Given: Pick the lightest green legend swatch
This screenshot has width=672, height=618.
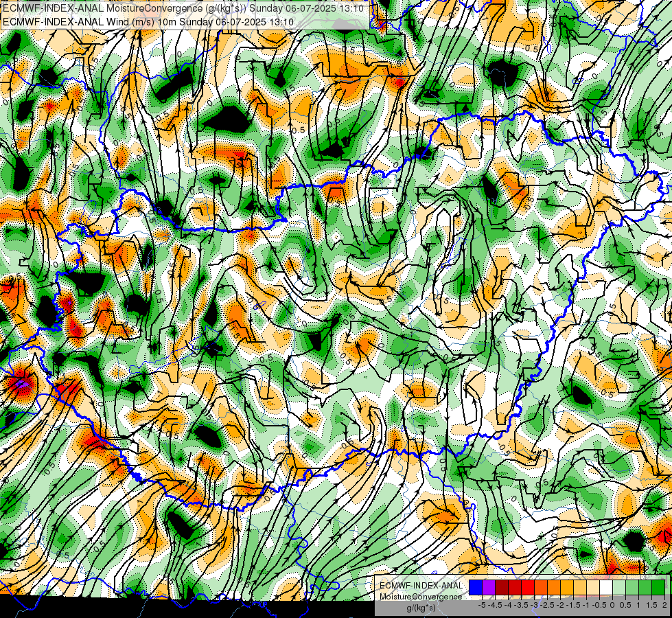Looking at the screenshot, I should (619, 587).
